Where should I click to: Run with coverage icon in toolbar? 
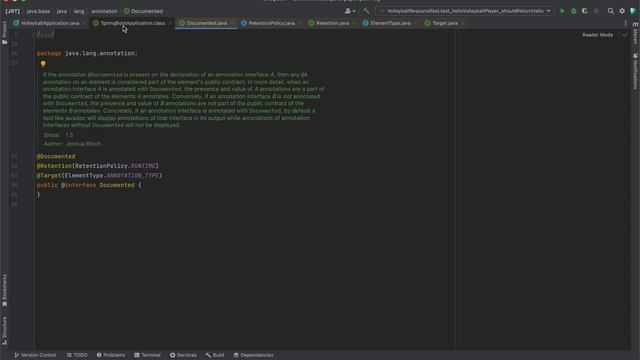coord(585,11)
